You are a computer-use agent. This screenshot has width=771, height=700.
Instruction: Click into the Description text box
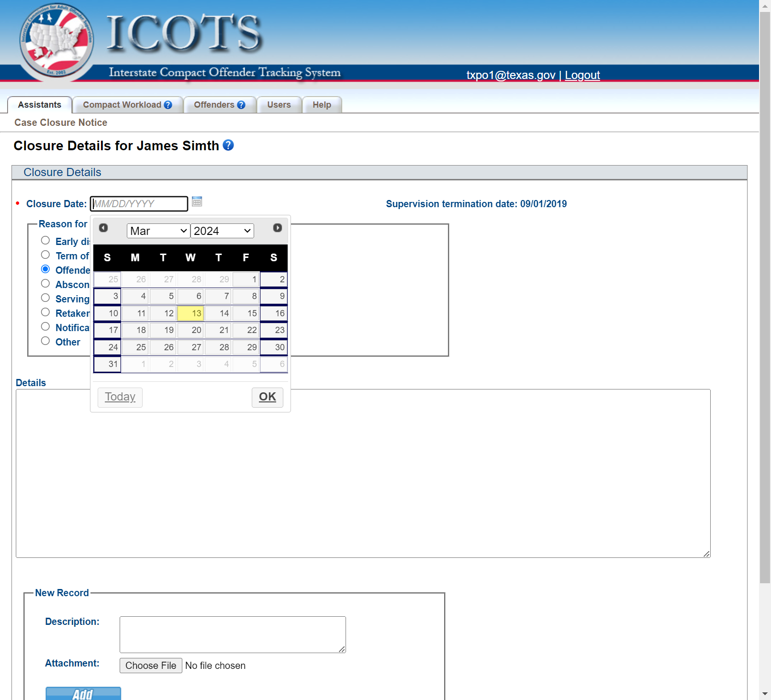(233, 634)
